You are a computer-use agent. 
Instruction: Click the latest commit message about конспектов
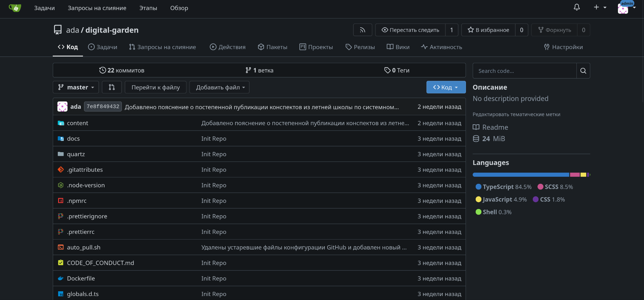(262, 107)
